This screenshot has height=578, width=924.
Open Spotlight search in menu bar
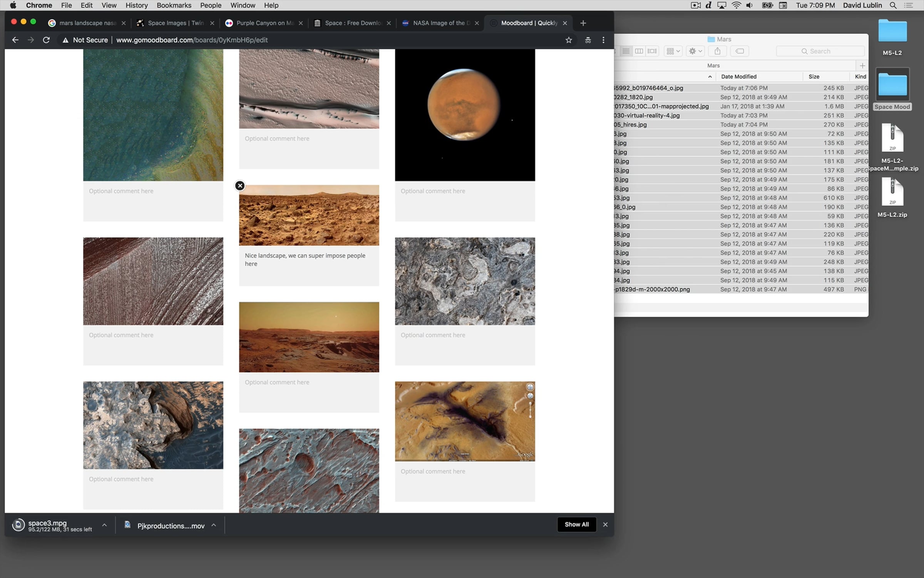893,5
